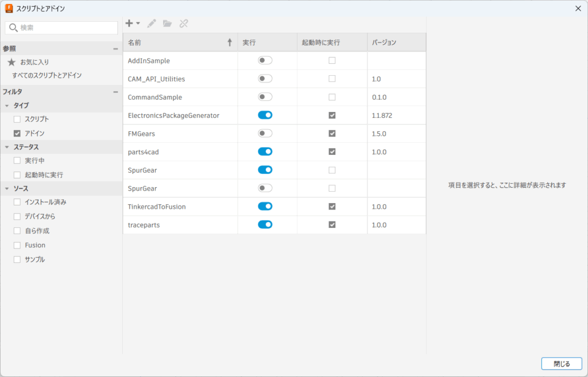
Task: Check the インストール済み source filter
Action: point(17,202)
